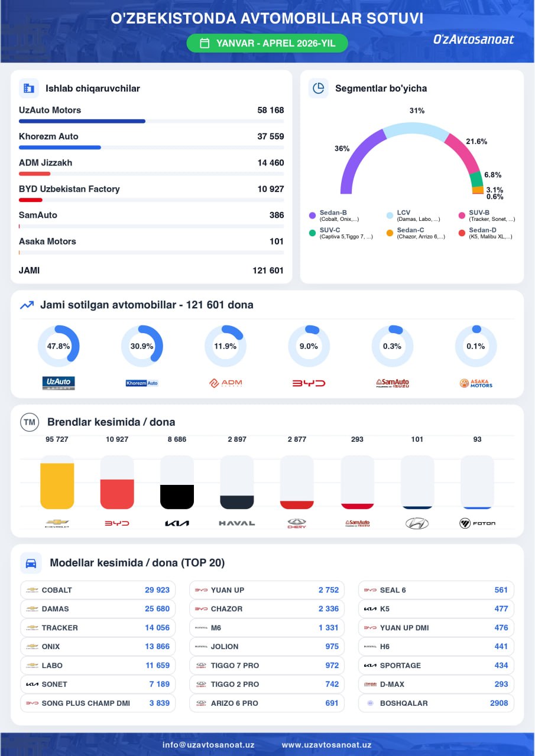Click the YANVAR - APREL 2026-YIL badge

(267, 43)
